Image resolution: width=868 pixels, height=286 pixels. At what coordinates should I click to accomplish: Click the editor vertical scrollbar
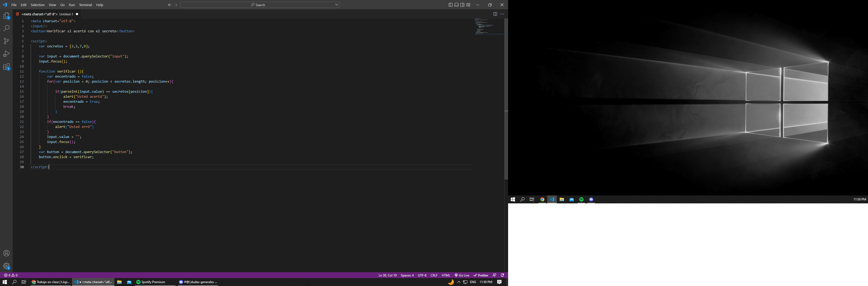click(x=506, y=99)
